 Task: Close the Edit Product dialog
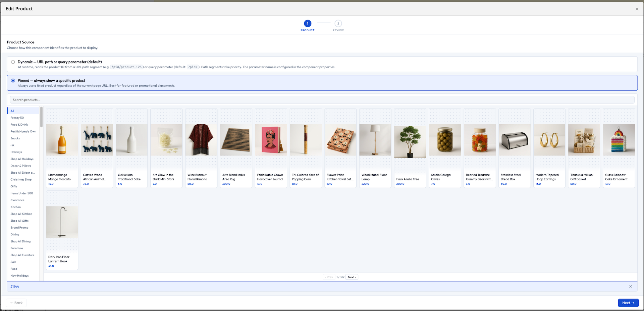pos(637,9)
